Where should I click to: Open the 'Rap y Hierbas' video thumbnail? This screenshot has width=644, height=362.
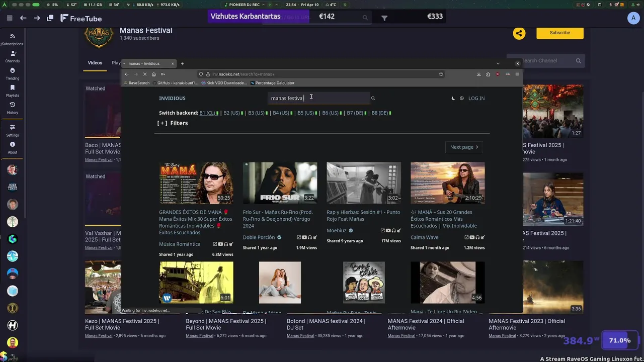point(364,183)
